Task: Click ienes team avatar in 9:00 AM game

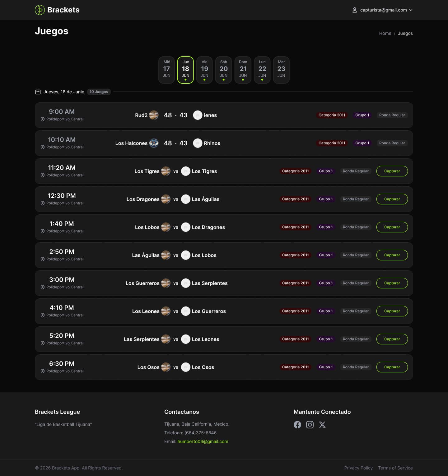Action: pos(198,115)
